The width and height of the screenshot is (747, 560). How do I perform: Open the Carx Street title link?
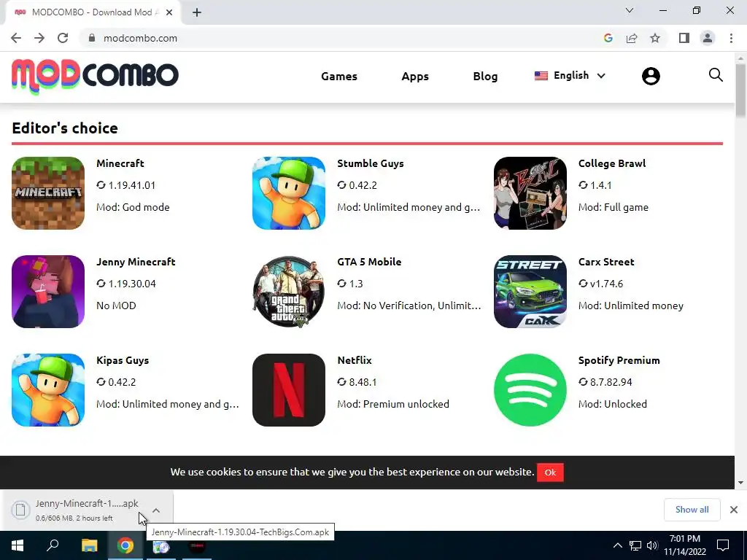point(606,262)
